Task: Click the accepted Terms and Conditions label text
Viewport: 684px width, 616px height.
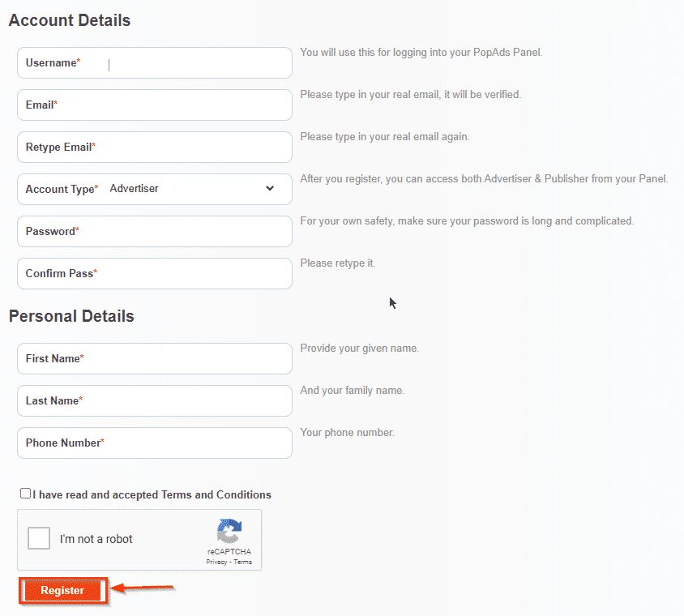Action: [152, 494]
